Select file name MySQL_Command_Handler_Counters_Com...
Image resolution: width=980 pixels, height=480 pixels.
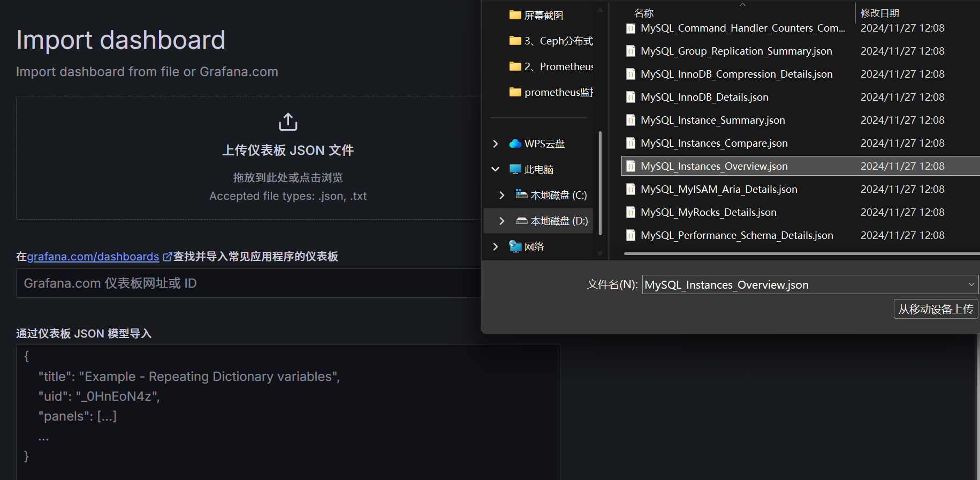click(x=743, y=28)
